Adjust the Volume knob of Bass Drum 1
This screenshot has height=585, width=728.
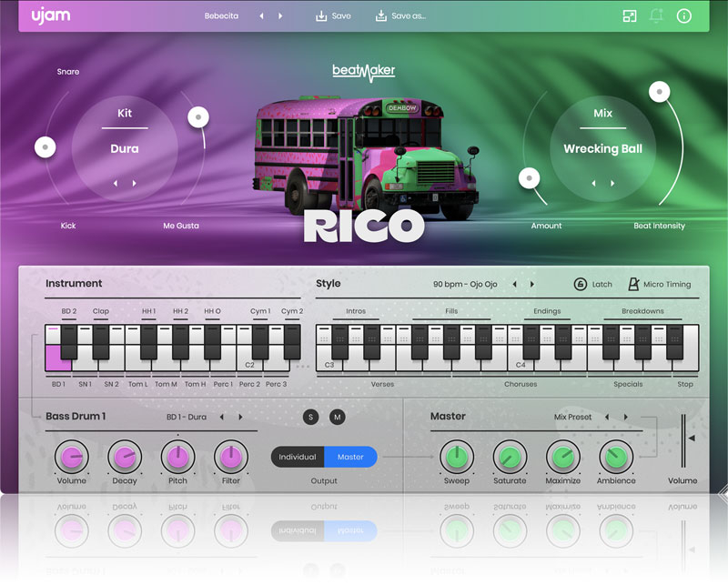(x=72, y=457)
